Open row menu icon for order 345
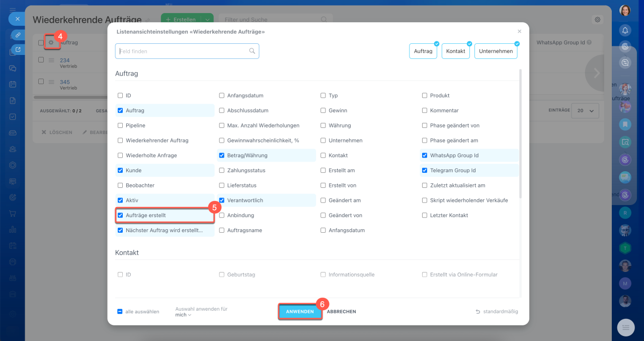 51,82
